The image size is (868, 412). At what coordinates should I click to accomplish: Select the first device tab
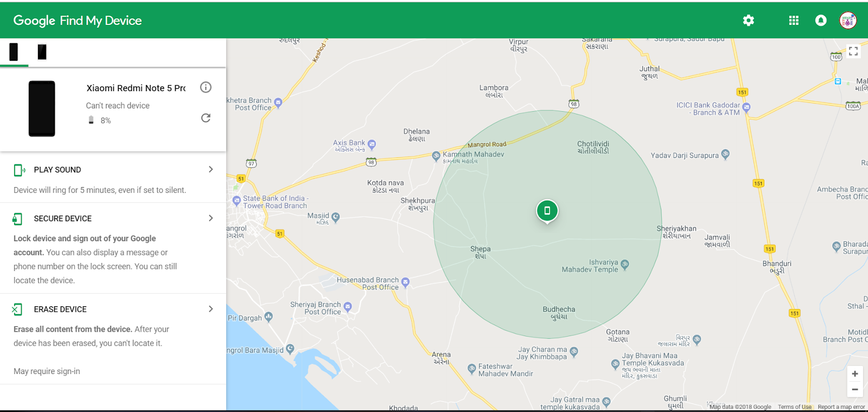click(x=14, y=52)
